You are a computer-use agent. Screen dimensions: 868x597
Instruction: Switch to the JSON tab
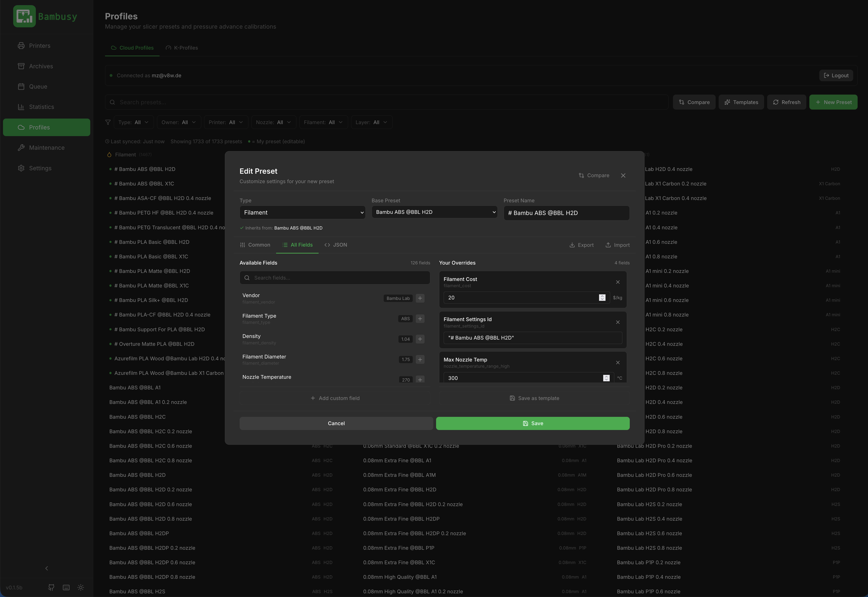[x=336, y=245]
